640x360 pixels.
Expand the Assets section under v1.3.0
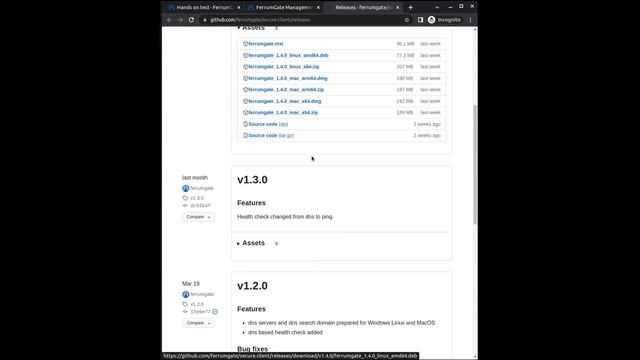[251, 243]
